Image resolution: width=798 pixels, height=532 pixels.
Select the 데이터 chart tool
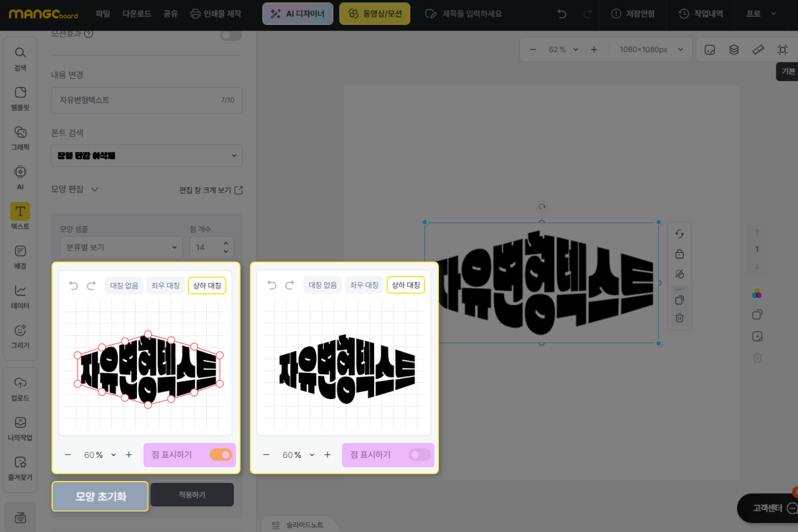click(20, 296)
